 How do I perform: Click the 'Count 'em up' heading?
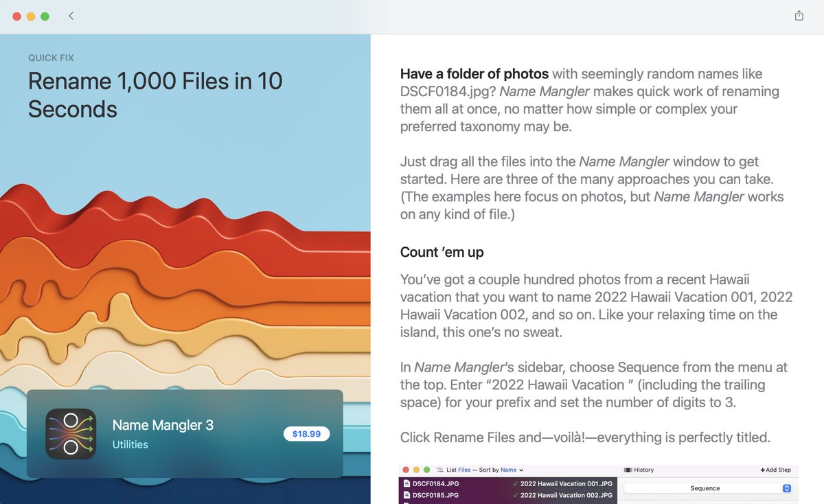(442, 252)
